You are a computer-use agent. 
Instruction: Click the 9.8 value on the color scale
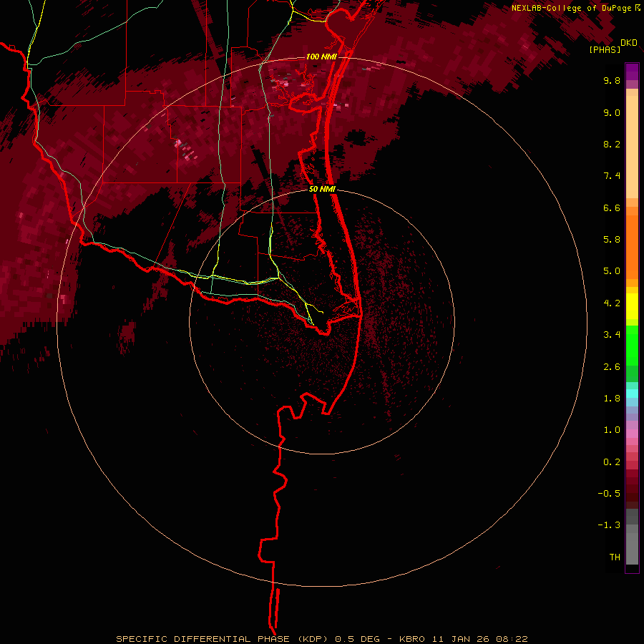coord(612,80)
